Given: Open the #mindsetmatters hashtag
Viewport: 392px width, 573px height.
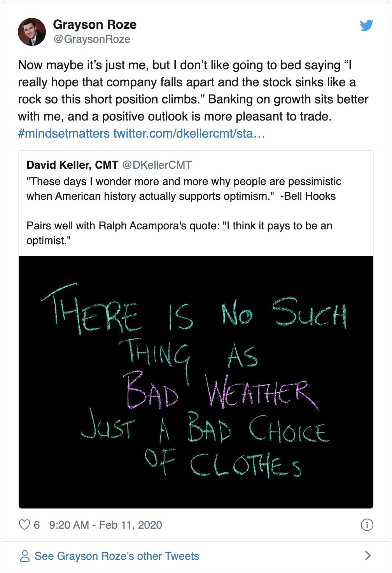Looking at the screenshot, I should (x=64, y=134).
